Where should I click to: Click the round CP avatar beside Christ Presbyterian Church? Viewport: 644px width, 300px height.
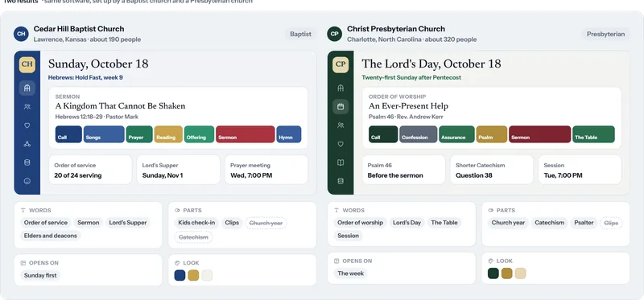(x=334, y=34)
